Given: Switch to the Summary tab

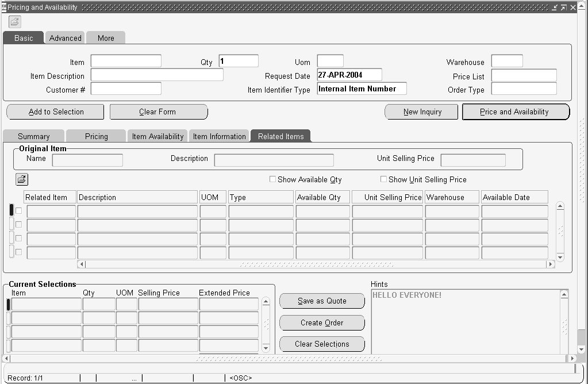Looking at the screenshot, I should tap(34, 136).
